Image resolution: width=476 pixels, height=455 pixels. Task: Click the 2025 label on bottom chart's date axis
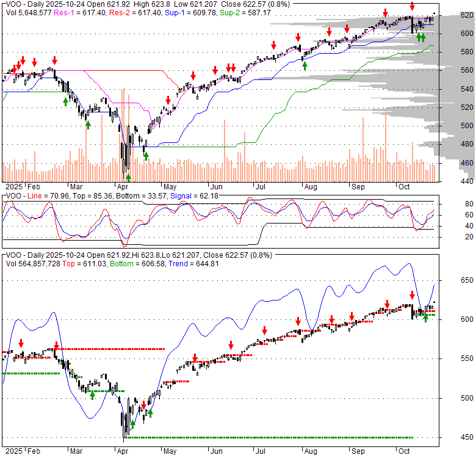point(14,451)
